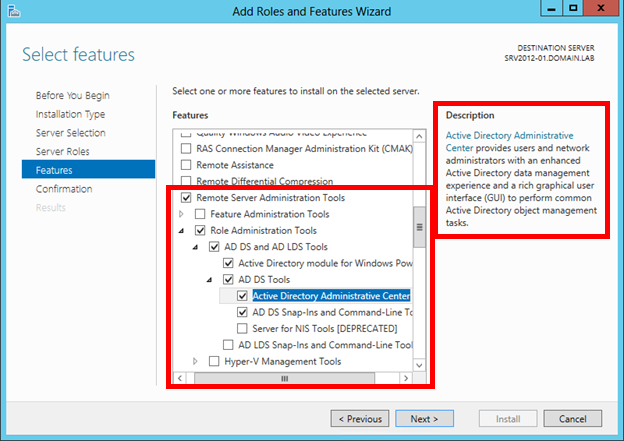Collapse AD DS and AD LDS Tools node
Viewport: 624px width, 441px height.
coord(195,247)
